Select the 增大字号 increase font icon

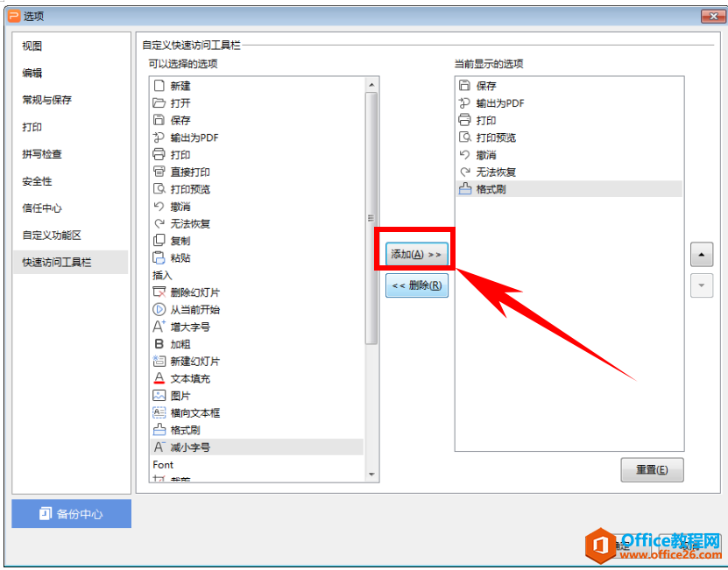[159, 327]
